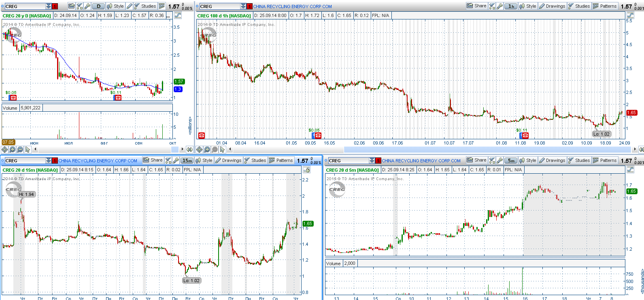Expand the time axis with the double-arrow icon under the daily chart
This screenshot has height=300, width=644.
189,149
